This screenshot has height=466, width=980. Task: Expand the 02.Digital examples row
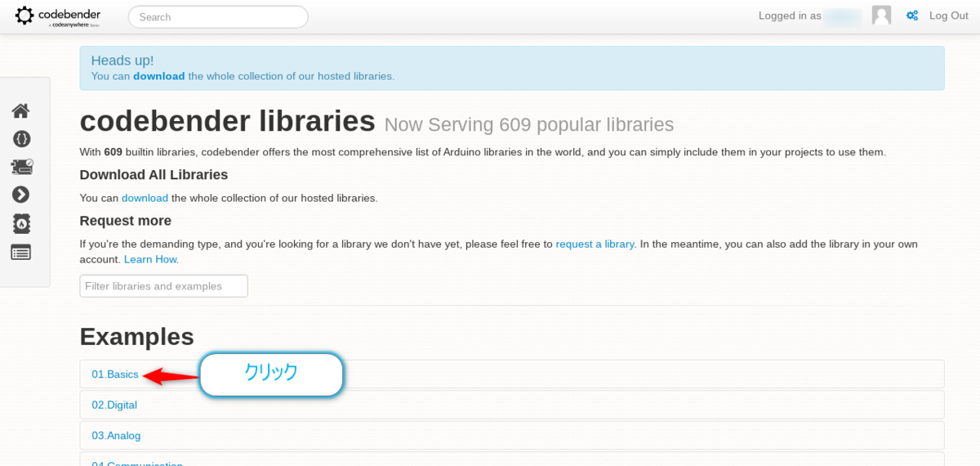click(x=511, y=405)
